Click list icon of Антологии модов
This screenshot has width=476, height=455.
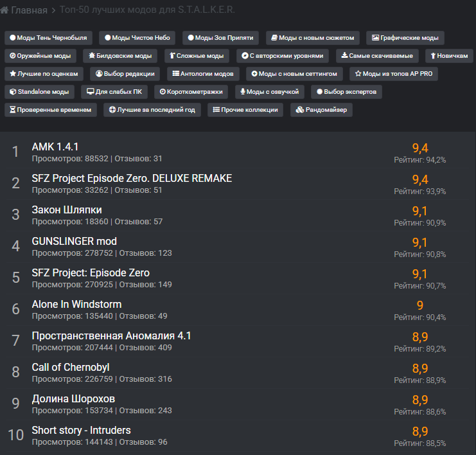click(176, 73)
